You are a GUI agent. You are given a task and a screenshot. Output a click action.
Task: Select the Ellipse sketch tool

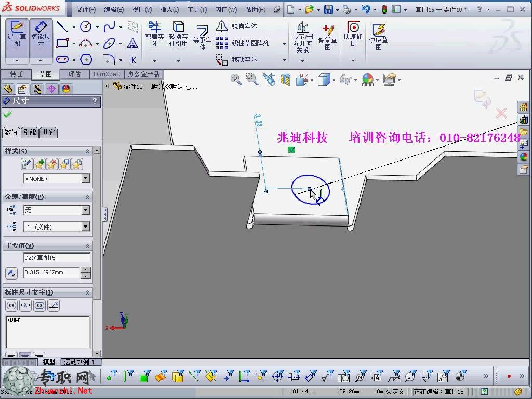click(109, 43)
